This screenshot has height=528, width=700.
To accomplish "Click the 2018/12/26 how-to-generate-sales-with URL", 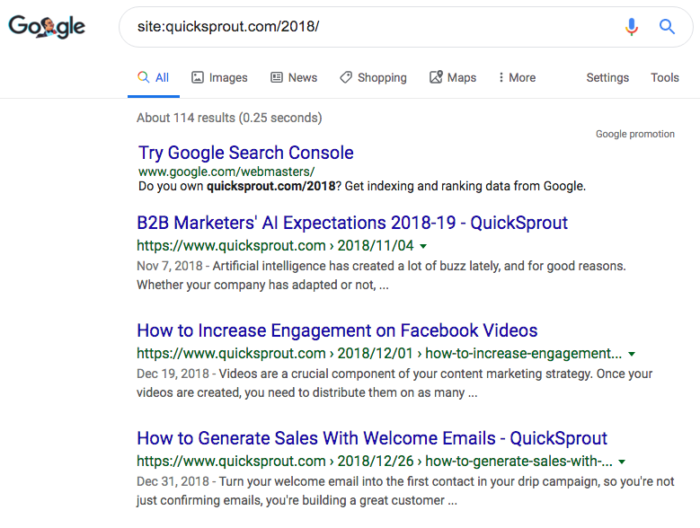I will 375,461.
